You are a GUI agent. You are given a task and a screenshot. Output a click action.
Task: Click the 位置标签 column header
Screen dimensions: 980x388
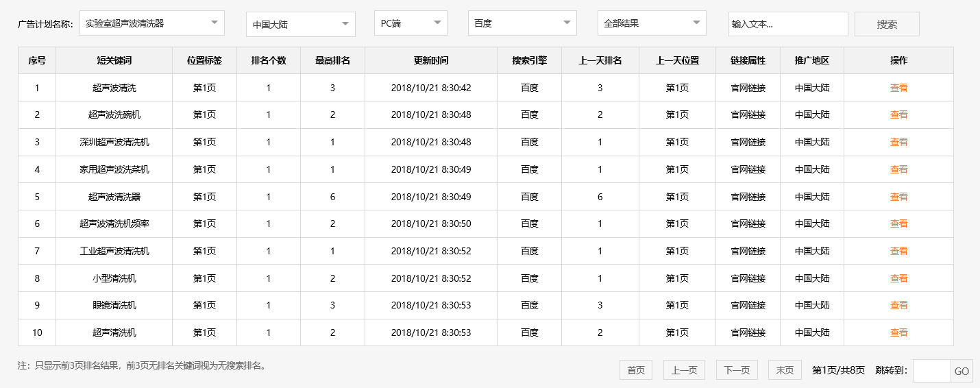pos(204,60)
